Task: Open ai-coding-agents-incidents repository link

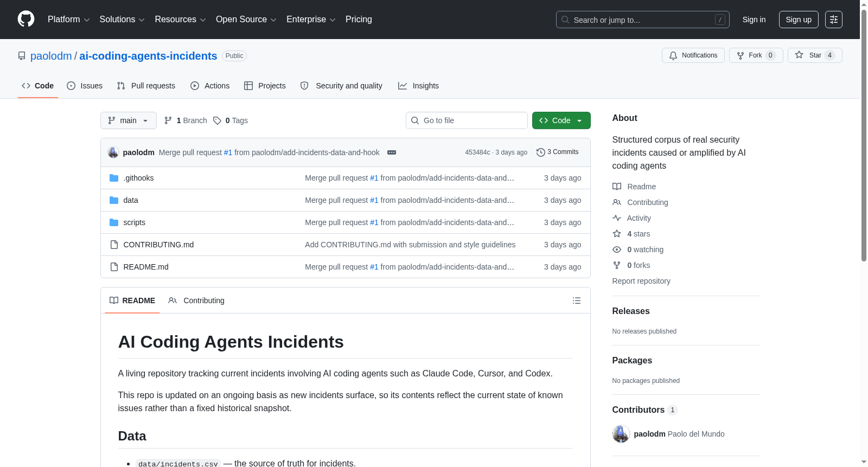Action: [x=148, y=56]
